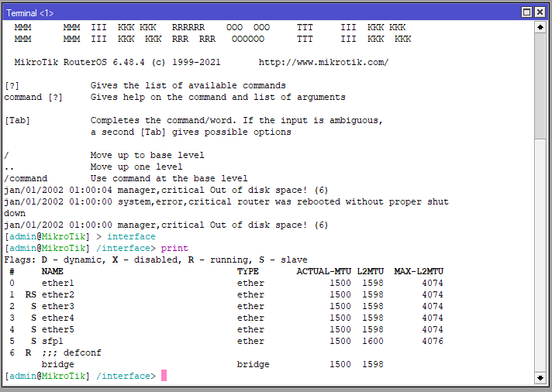
Task: Click the http://www.mikrotik.com/ URL
Action: (324, 62)
